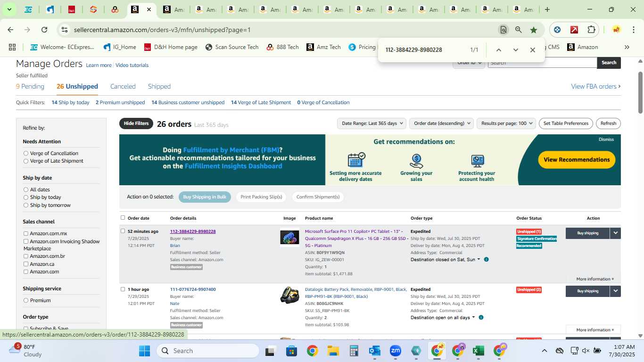Open the tab search dropdown arrow
The height and width of the screenshot is (362, 644).
9,9
